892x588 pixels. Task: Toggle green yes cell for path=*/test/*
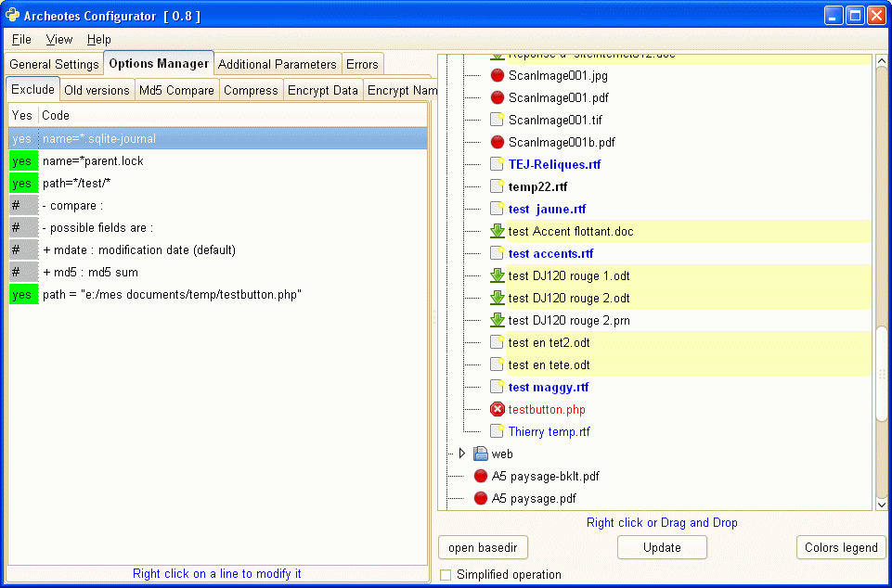[22, 184]
